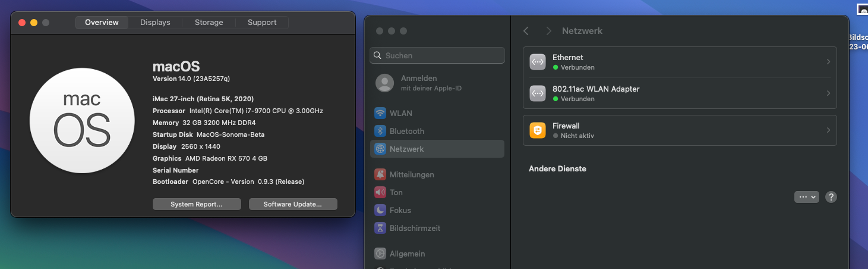Click the Firewall shield icon
The height and width of the screenshot is (269, 868).
click(x=538, y=130)
